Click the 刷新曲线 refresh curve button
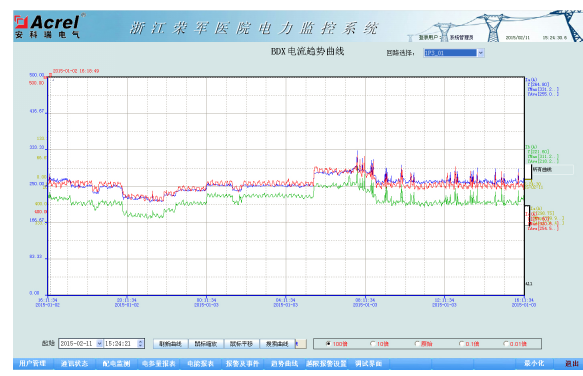This screenshot has height=376, width=583. coord(171,344)
